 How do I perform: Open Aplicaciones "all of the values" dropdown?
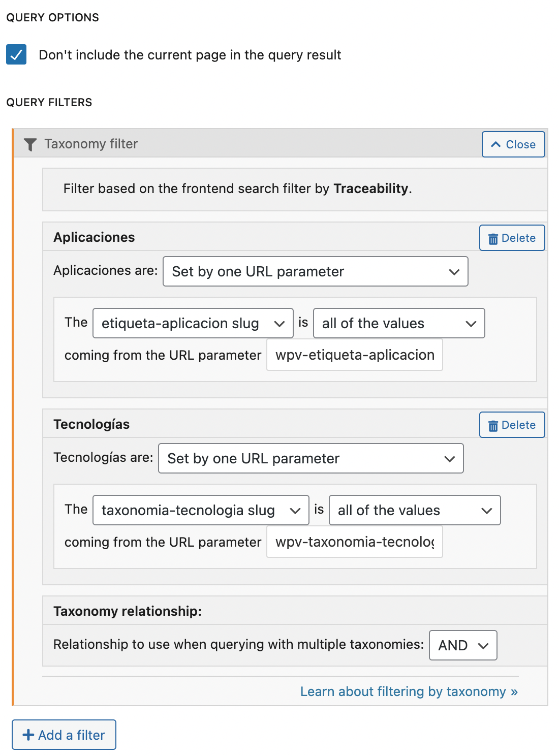(x=399, y=323)
